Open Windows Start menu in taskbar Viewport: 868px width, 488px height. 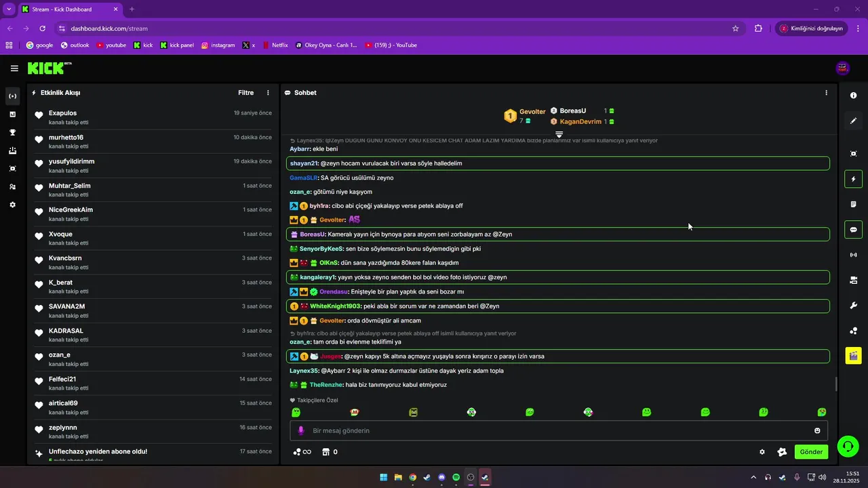tap(384, 477)
